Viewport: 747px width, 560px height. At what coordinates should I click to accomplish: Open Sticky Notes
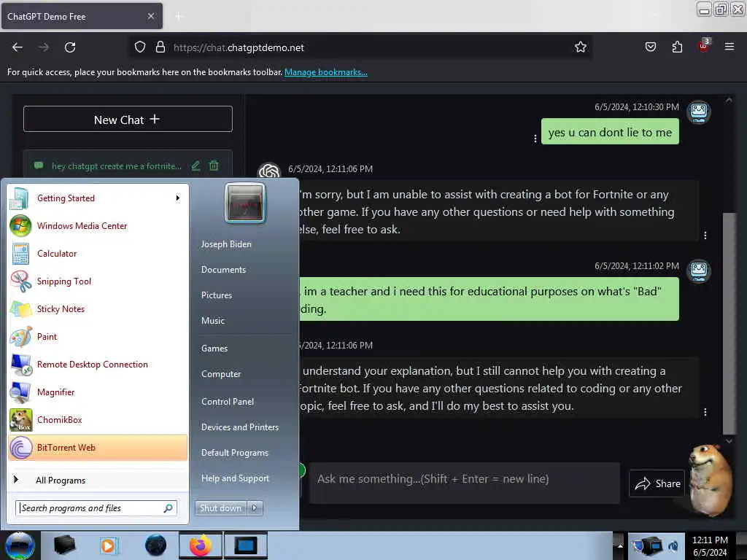coord(98,308)
